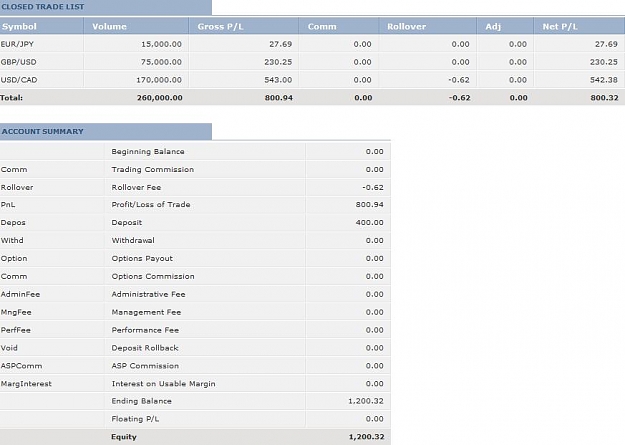625x445 pixels.
Task: Select the Ending Balance label
Action: (x=142, y=401)
